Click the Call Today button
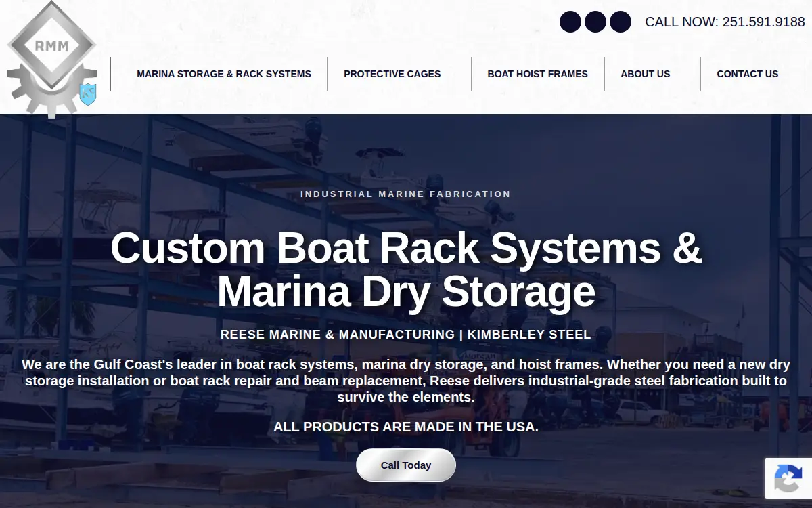This screenshot has width=812, height=508. 406,465
